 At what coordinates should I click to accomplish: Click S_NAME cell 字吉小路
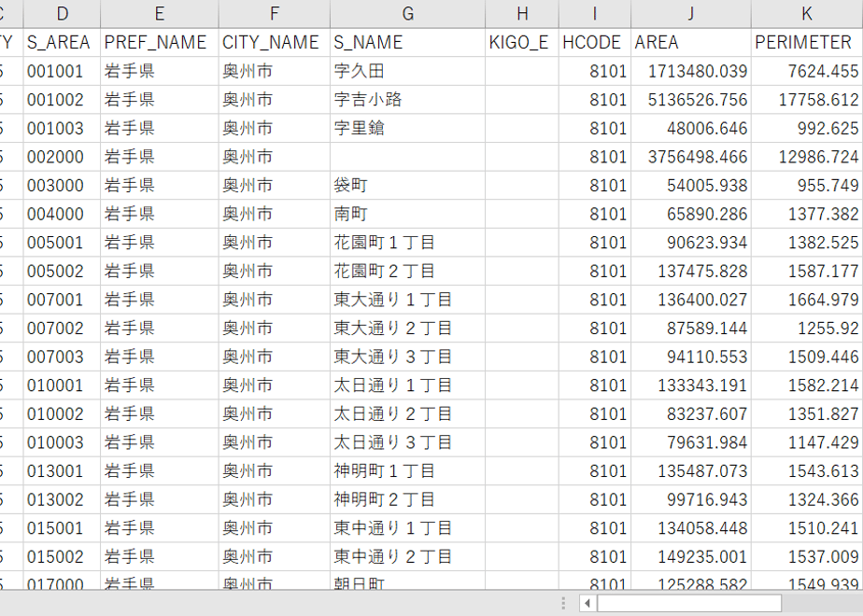tap(408, 100)
